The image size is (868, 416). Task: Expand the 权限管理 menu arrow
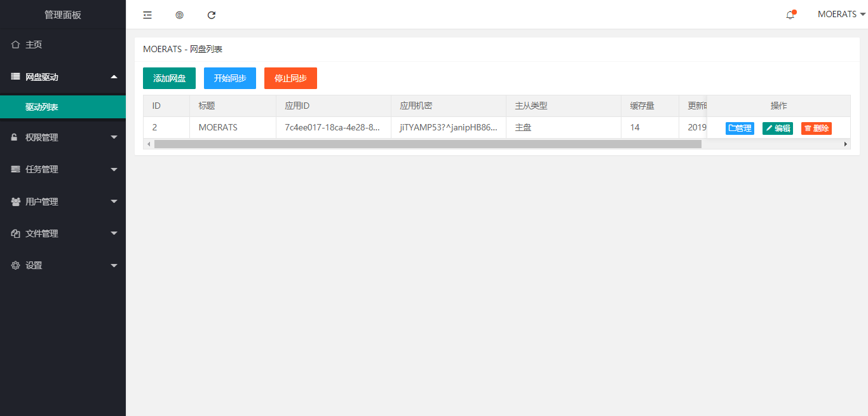(x=114, y=137)
